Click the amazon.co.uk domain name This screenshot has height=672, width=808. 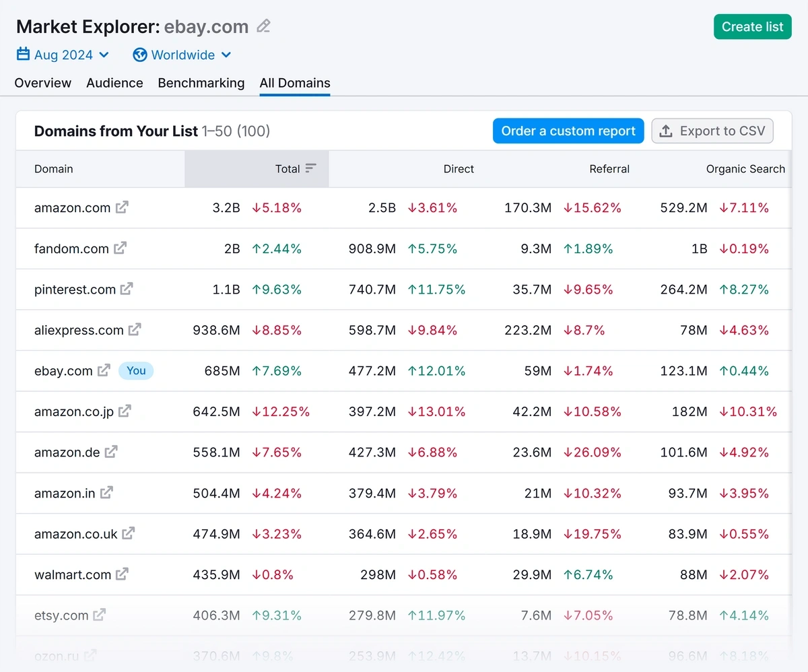pyautogui.click(x=76, y=534)
